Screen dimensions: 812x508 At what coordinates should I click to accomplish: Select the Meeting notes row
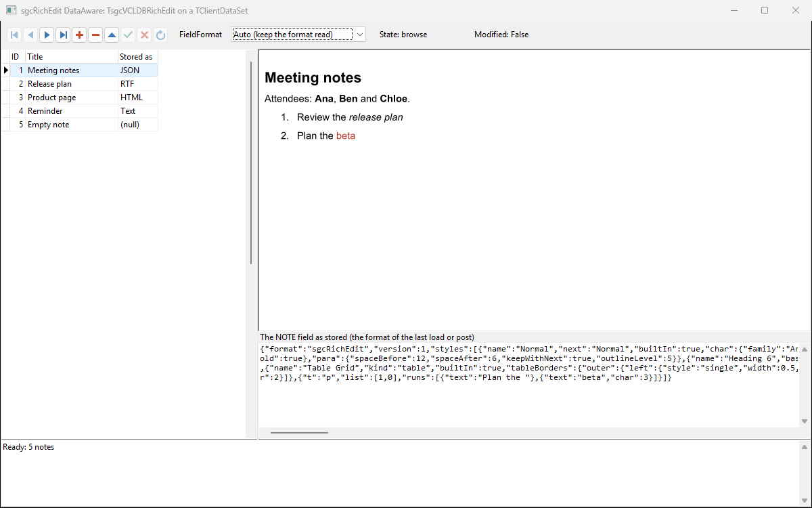coord(80,70)
